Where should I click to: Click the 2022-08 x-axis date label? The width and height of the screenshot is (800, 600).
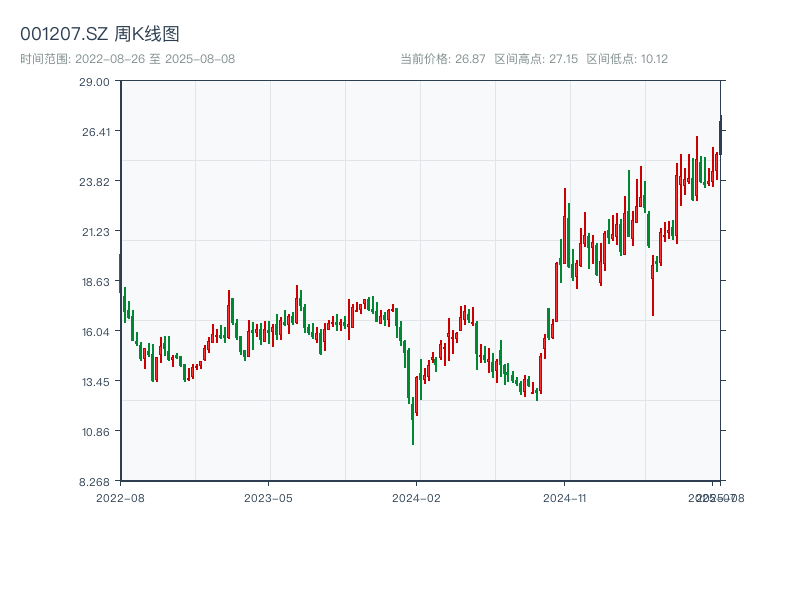(x=120, y=497)
